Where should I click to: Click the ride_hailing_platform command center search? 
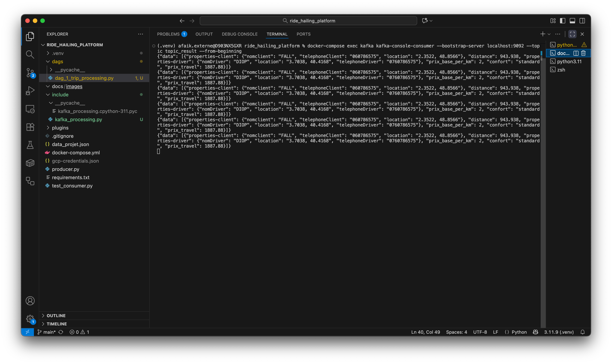pyautogui.click(x=308, y=21)
